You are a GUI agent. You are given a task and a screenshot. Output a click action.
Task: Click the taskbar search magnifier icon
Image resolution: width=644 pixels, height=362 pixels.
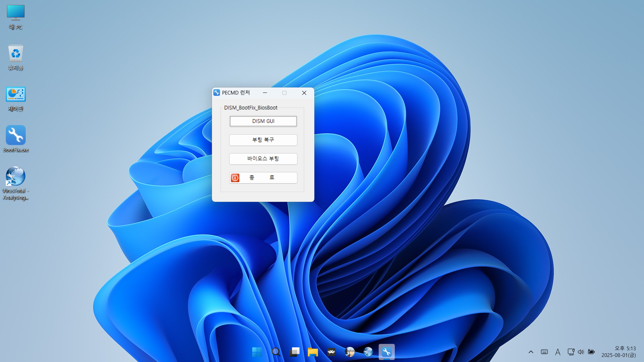point(276,352)
